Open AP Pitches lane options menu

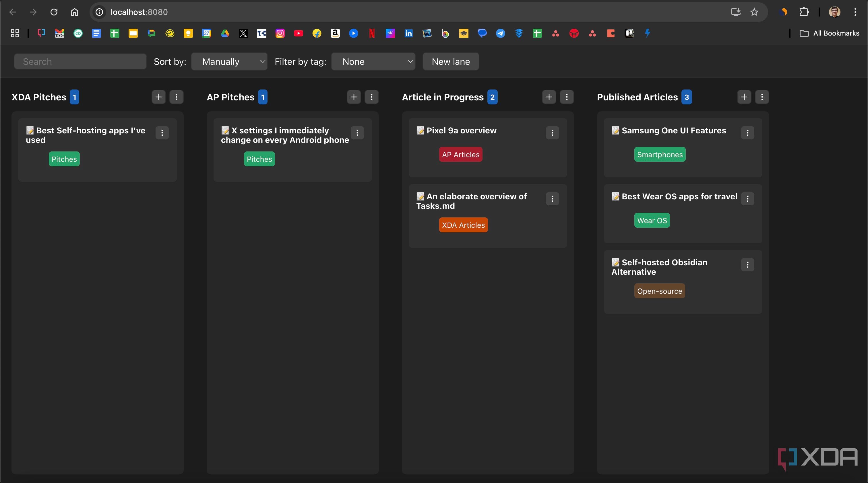[x=372, y=97]
